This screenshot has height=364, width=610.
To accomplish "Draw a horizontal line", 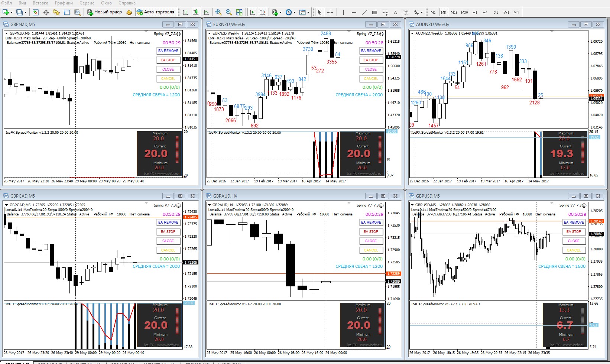I will pos(354,12).
